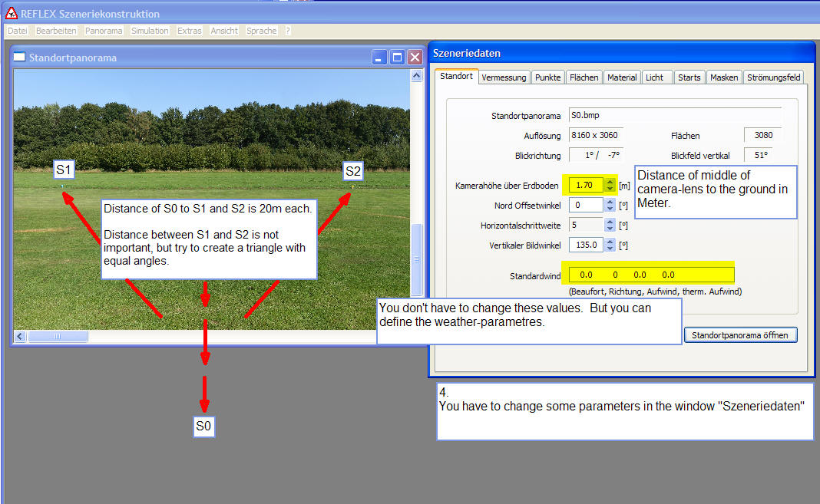Image resolution: width=820 pixels, height=504 pixels.
Task: Close the Standortpanorama window
Action: pyautogui.click(x=415, y=57)
